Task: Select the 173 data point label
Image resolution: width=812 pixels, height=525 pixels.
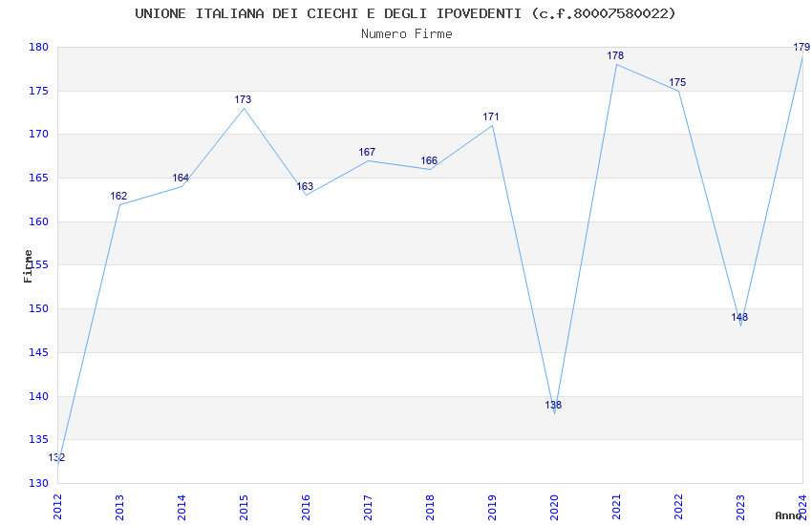Action: pyautogui.click(x=243, y=99)
